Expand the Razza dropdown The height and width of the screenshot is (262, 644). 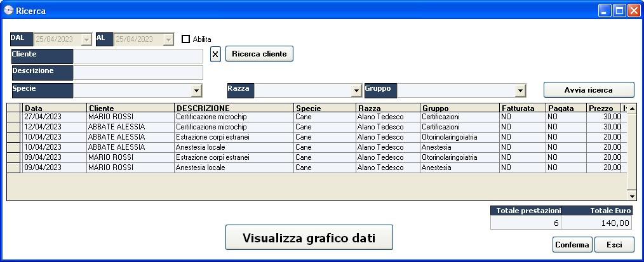(356, 91)
